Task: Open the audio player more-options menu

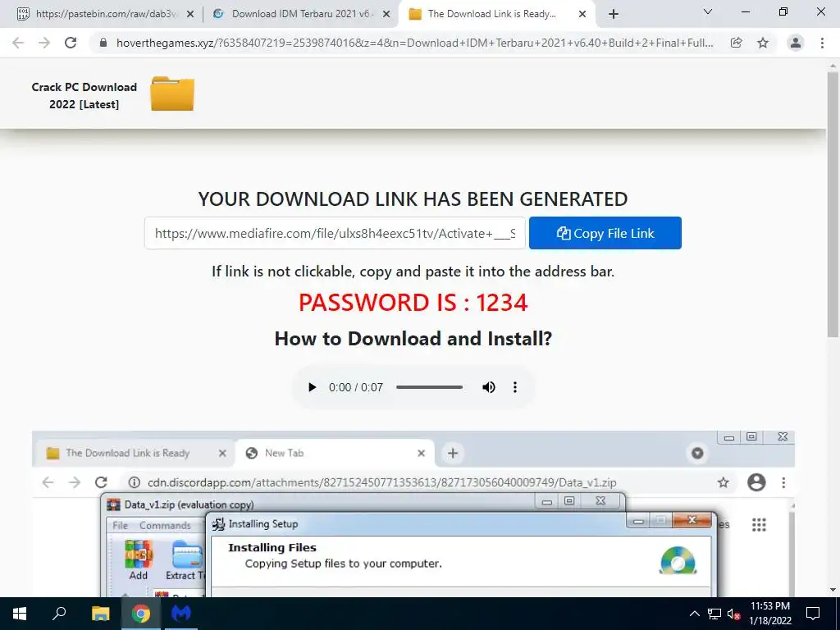Action: pos(515,387)
